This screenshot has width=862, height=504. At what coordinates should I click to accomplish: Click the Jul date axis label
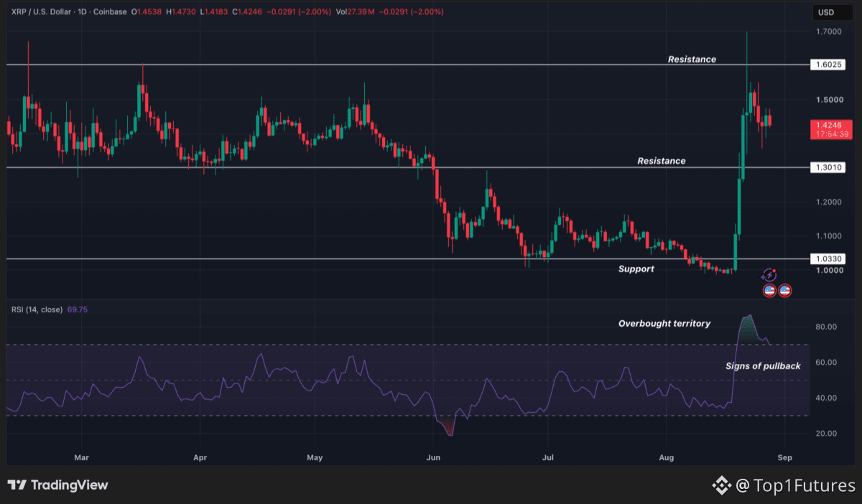[547, 456]
